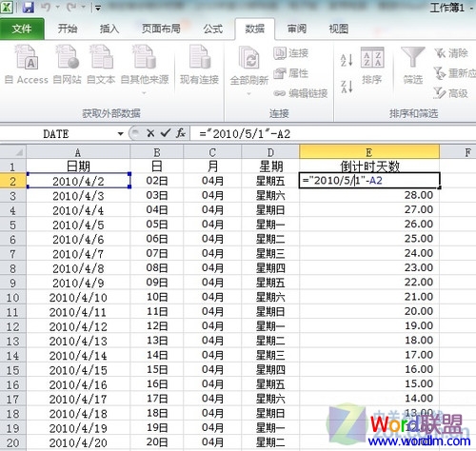This screenshot has width=476, height=451.
Task: Save the workbook using the floppy disk icon
Action: pos(29,8)
